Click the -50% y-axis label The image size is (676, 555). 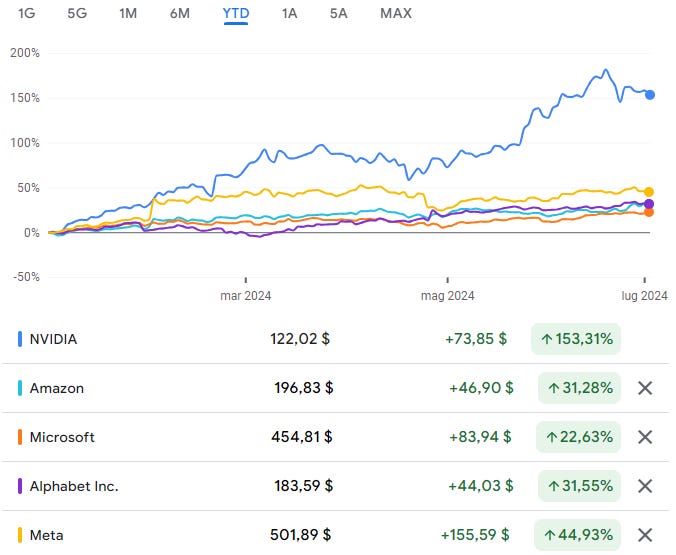pos(26,277)
